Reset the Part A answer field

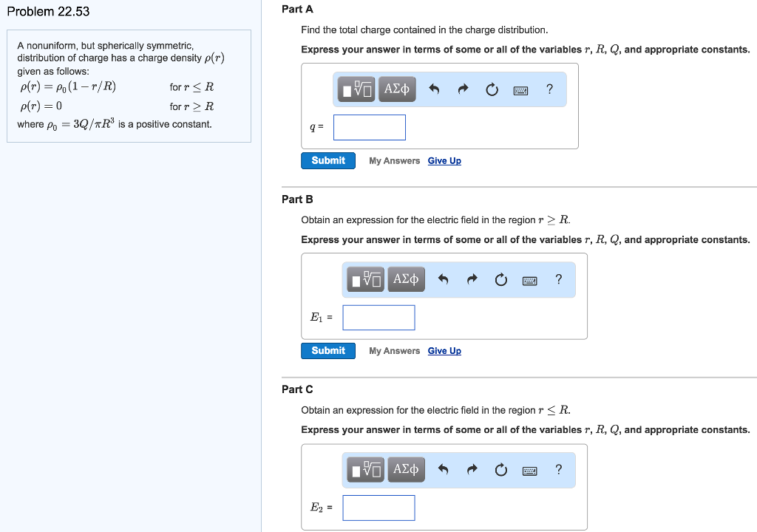click(492, 89)
